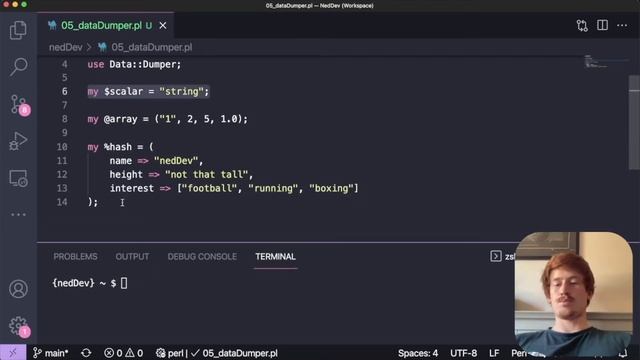Click the main* git branch indicator

pos(51,353)
